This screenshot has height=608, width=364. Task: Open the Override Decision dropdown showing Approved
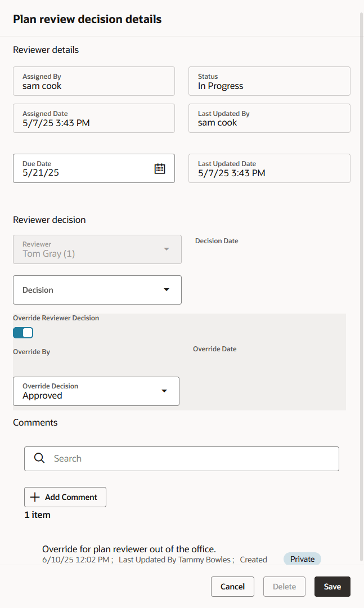(x=96, y=391)
